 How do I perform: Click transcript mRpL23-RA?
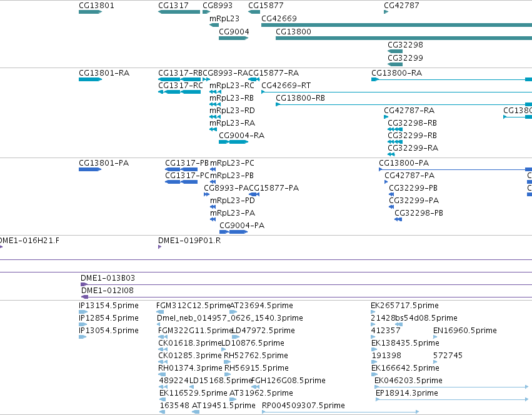pyautogui.click(x=232, y=123)
